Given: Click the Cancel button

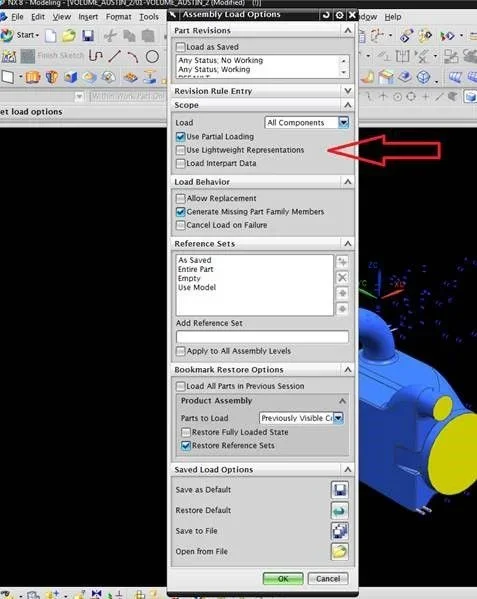Looking at the screenshot, I should [328, 579].
